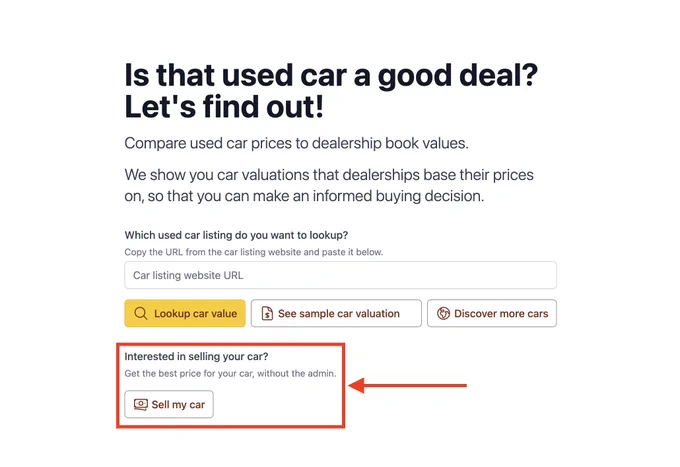Viewport: 680px width, 467px height.
Task: Click the globe icon beside Discover more cars
Action: point(443,313)
